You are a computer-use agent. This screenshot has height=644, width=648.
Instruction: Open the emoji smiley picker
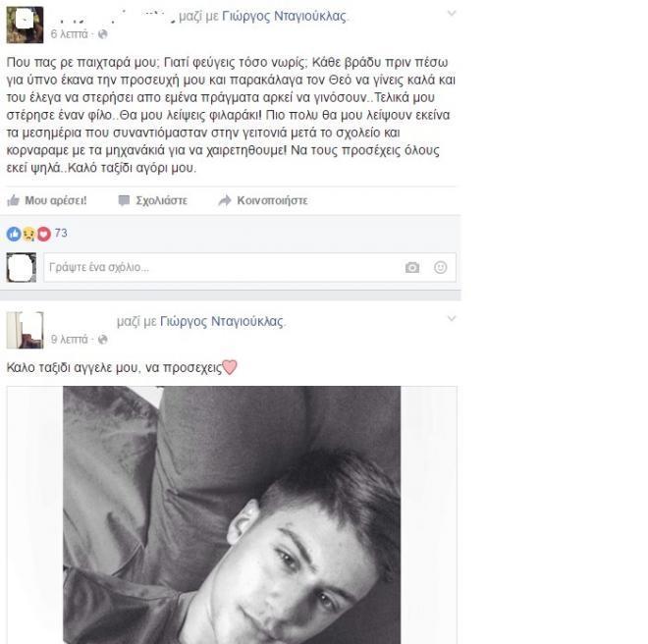pyautogui.click(x=441, y=267)
